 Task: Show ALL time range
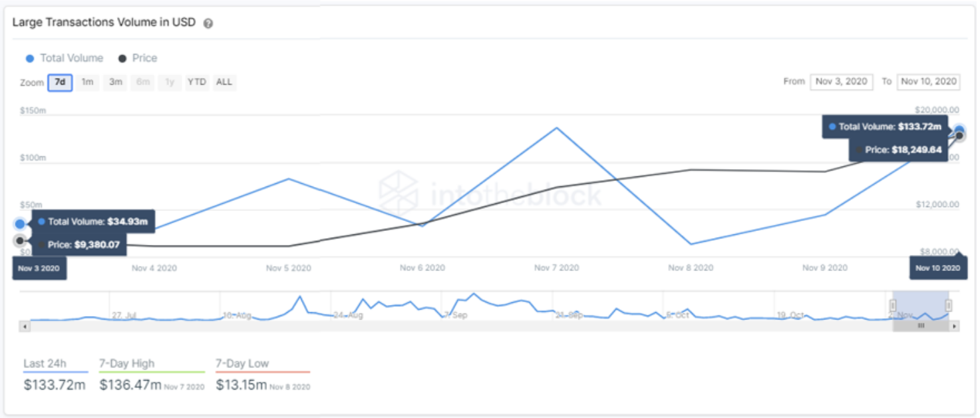coord(224,83)
